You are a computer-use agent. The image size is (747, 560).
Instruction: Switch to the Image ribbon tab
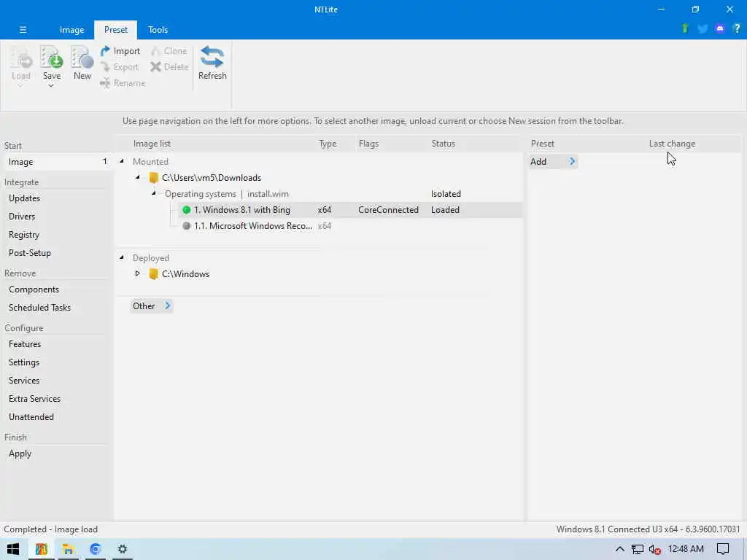[x=72, y=29]
